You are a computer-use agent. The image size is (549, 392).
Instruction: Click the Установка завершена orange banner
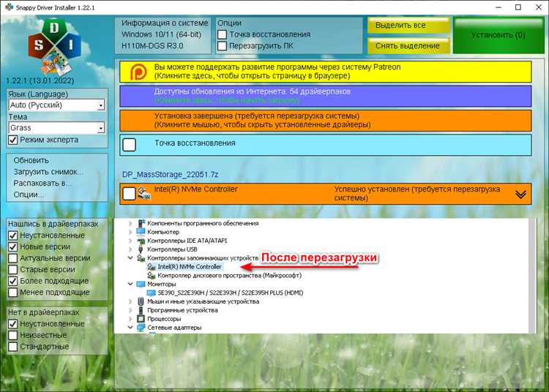(x=326, y=121)
